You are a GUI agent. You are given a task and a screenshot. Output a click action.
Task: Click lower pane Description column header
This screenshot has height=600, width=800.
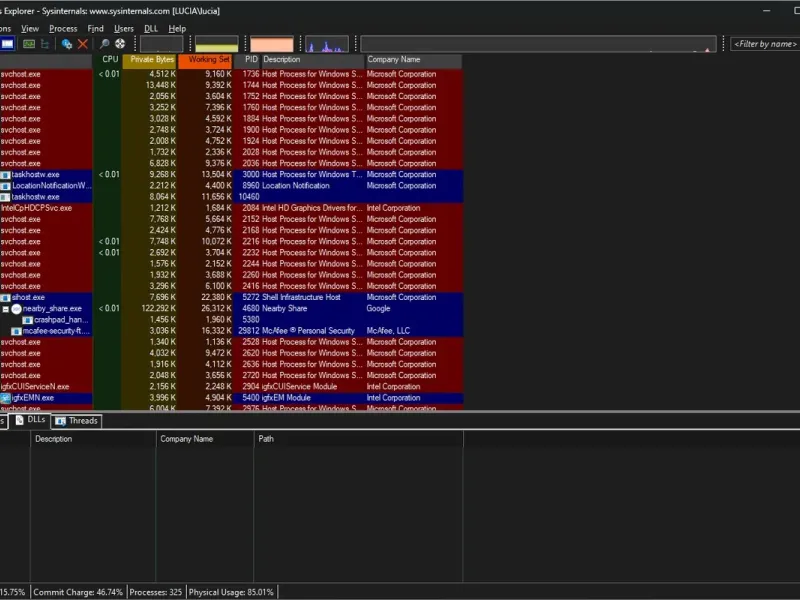93,439
